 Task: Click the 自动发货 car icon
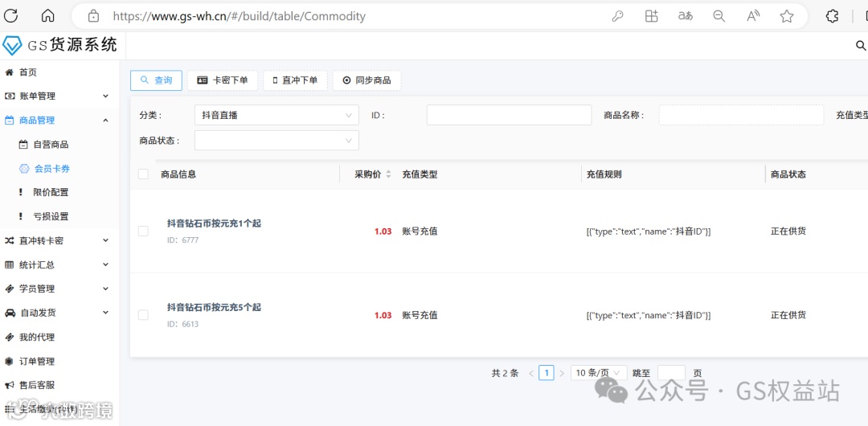(x=10, y=313)
